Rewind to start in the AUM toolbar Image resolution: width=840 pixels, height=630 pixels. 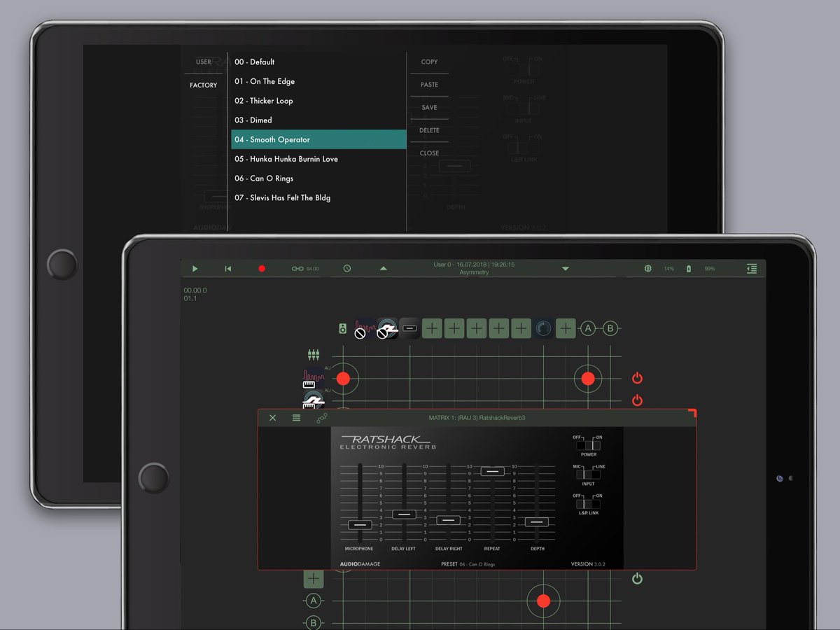(227, 269)
